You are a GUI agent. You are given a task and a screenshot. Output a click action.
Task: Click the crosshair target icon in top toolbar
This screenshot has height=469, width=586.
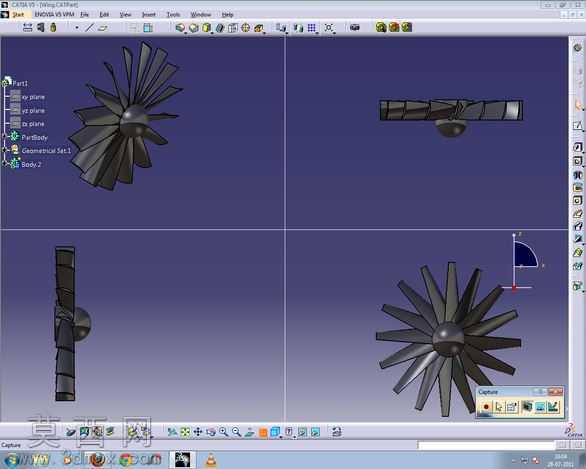pyautogui.click(x=246, y=28)
